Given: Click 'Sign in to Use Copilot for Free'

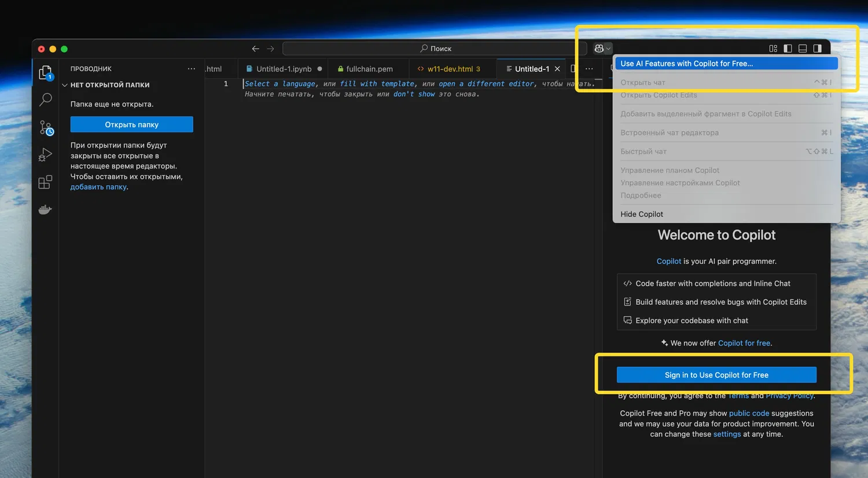Looking at the screenshot, I should [x=716, y=375].
